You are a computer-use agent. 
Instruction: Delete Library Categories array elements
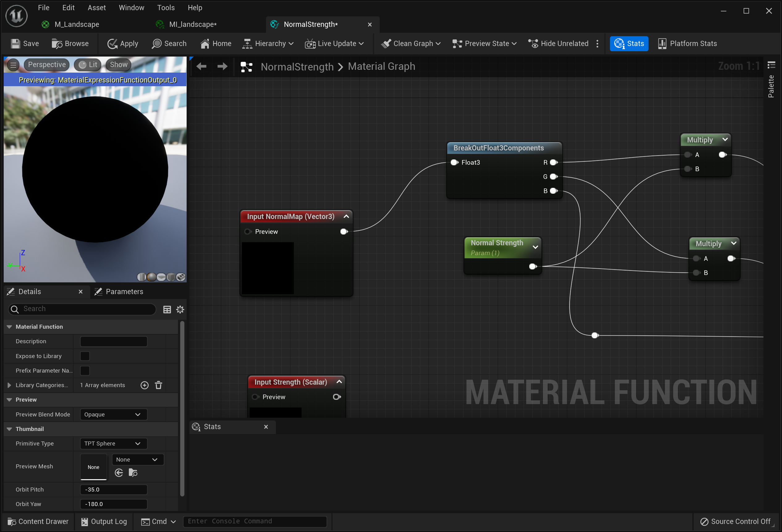click(159, 385)
